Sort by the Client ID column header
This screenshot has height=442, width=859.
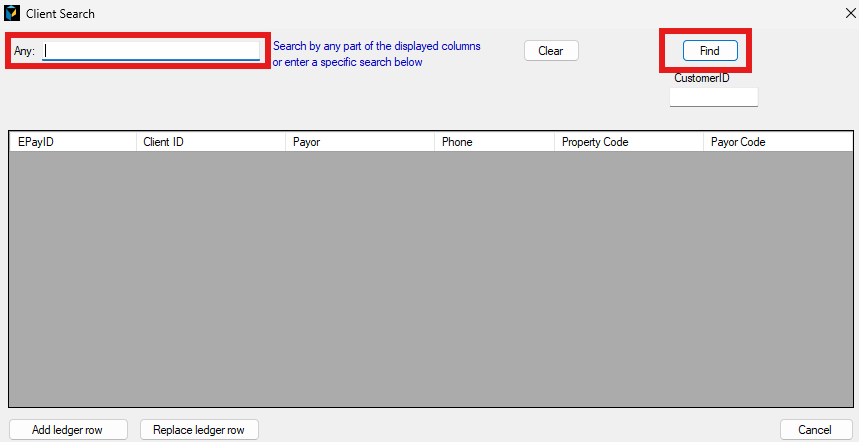click(x=210, y=142)
